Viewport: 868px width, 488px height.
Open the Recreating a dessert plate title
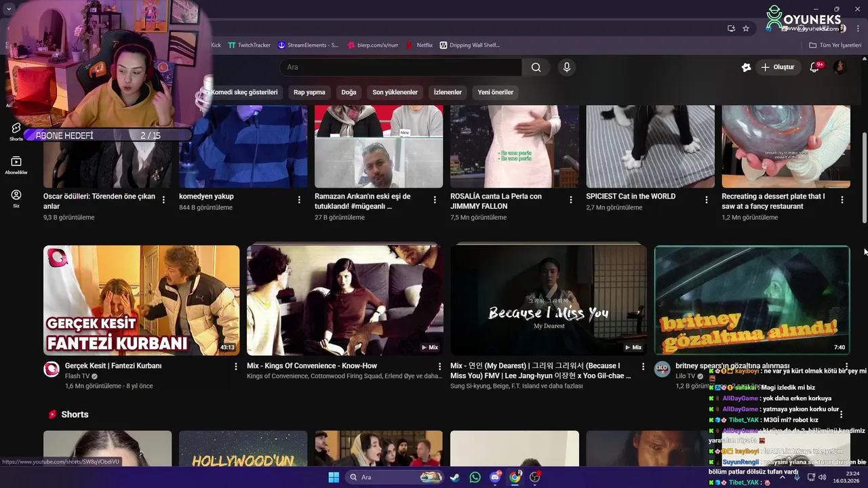773,201
